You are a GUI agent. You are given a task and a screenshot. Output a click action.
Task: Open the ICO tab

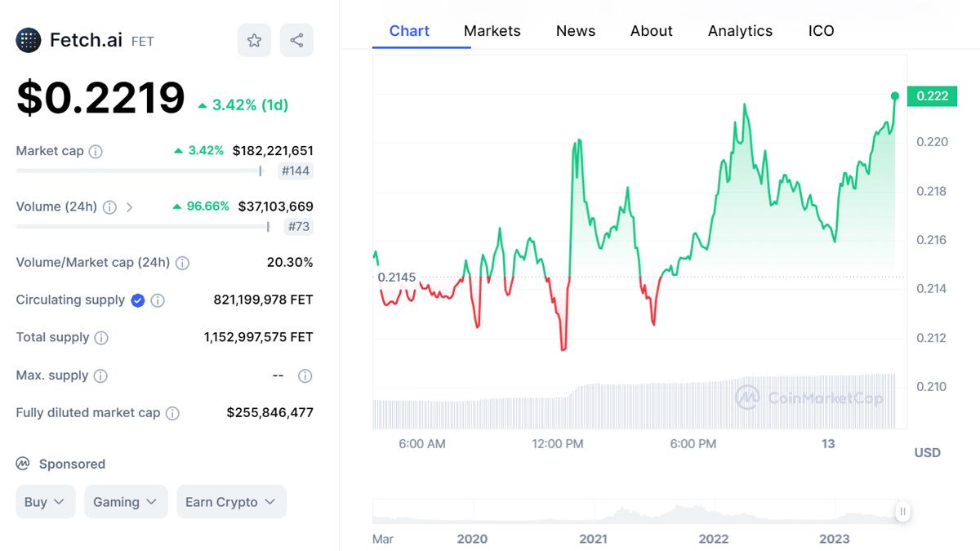tap(822, 31)
